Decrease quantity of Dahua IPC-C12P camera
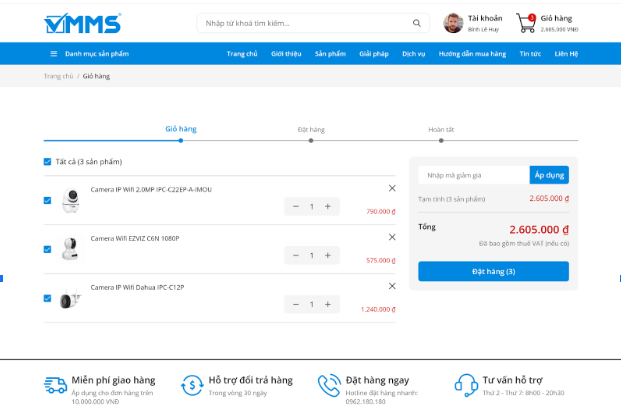 point(295,304)
